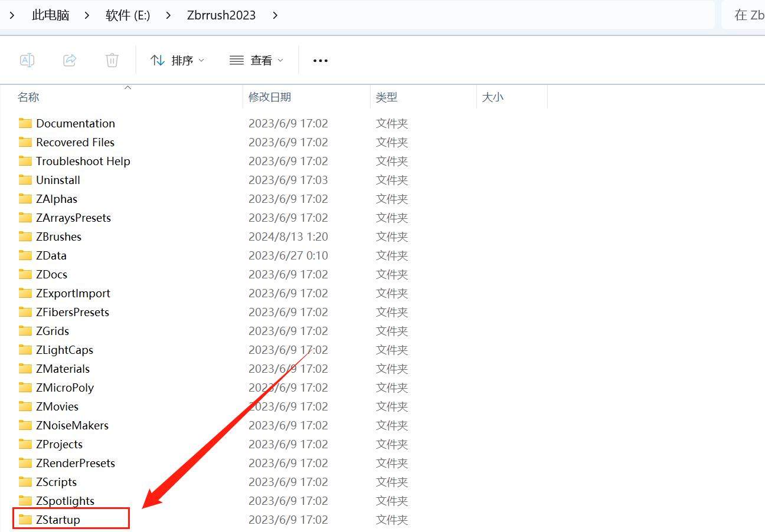This screenshot has width=765, height=532.
Task: Open the three-dots more options menu
Action: click(x=321, y=60)
